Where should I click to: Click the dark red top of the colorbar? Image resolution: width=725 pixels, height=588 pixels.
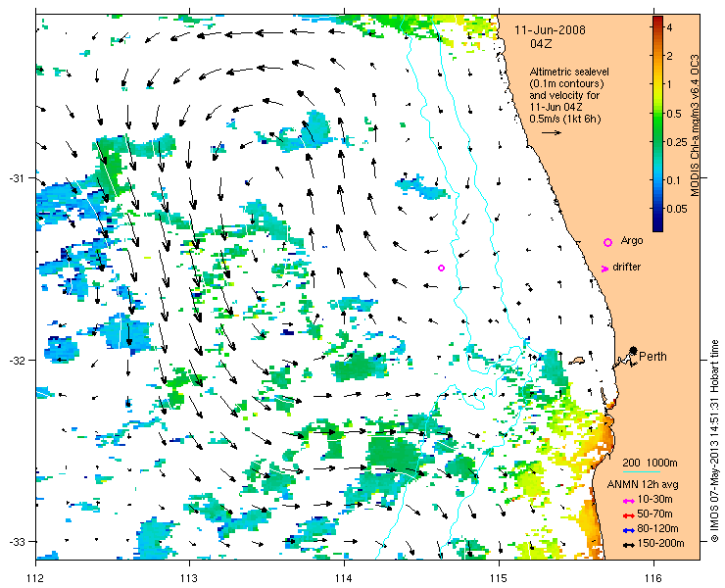pyautogui.click(x=657, y=21)
